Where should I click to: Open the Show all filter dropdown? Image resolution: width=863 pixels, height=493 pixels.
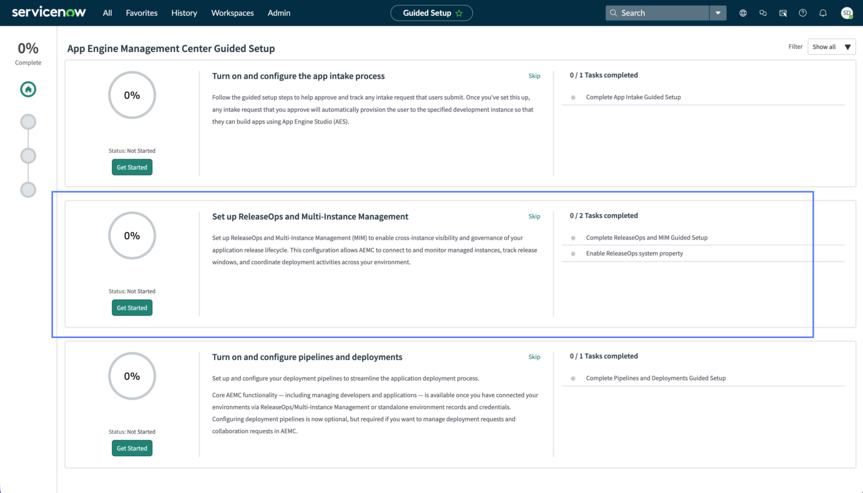click(832, 47)
